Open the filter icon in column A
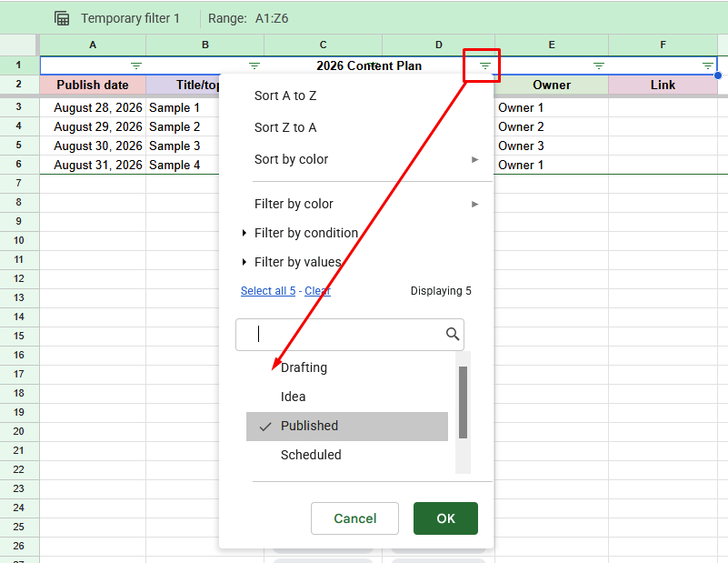 click(136, 66)
